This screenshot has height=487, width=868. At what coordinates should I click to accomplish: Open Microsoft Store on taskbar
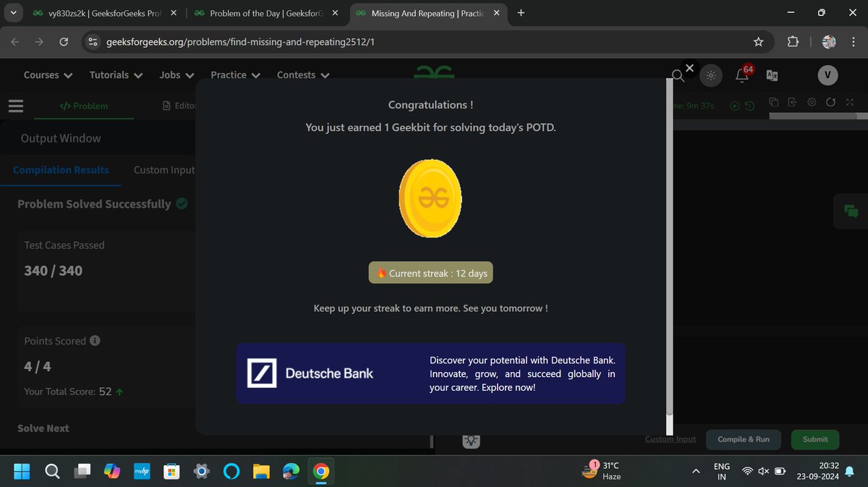coord(171,472)
